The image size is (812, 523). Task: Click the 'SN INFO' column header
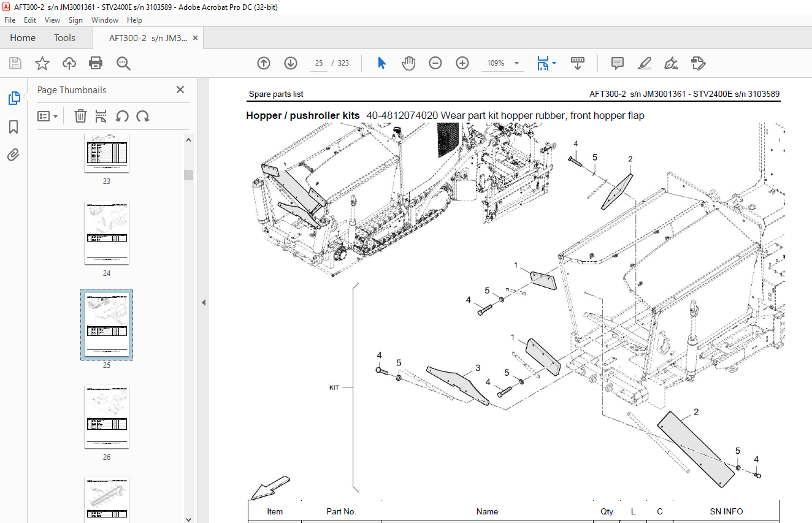click(726, 511)
